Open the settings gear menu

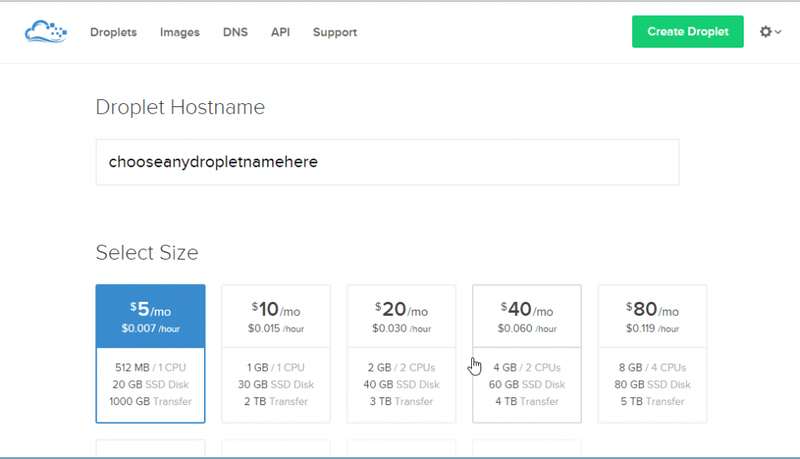click(x=770, y=32)
